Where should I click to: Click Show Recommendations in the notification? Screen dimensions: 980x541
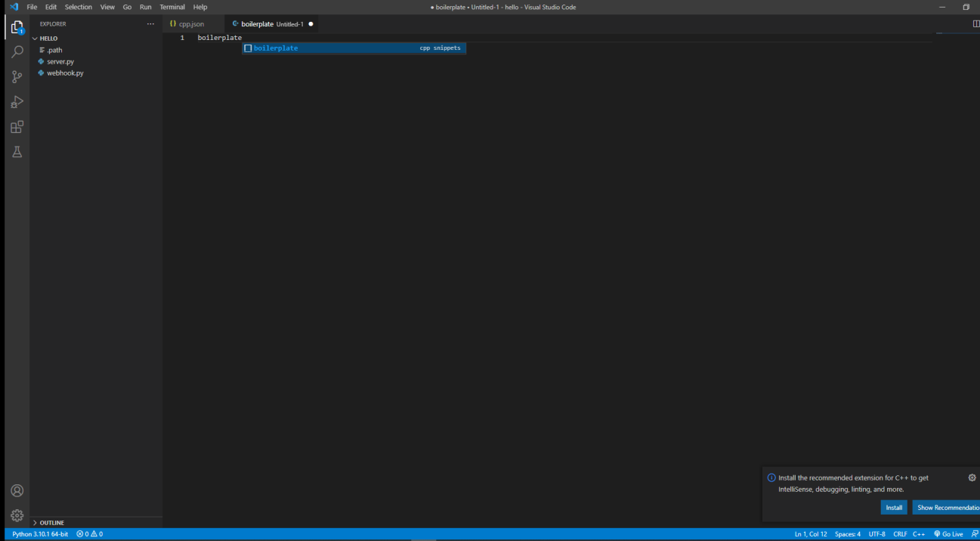pos(947,507)
